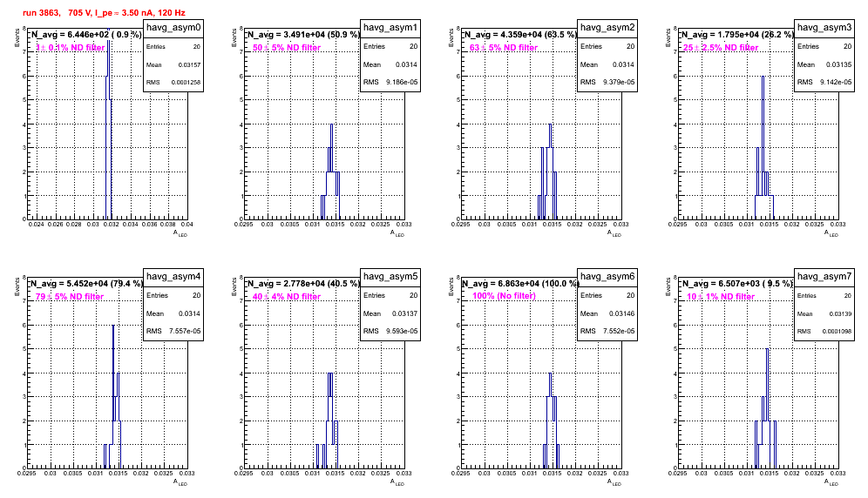Select the havg_asym6 stats box title
Viewport: 868px width, 498px height.
[x=607, y=276]
